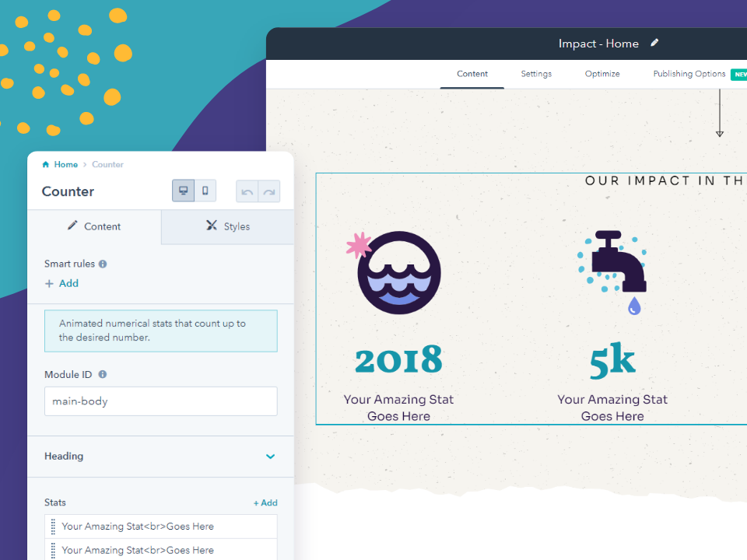747x560 pixels.
Task: Click the Module ID info icon
Action: pos(103,375)
